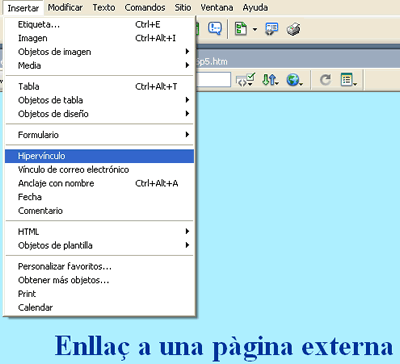The height and width of the screenshot is (364, 400).
Task: Click the document title input field
Action: tap(213, 80)
